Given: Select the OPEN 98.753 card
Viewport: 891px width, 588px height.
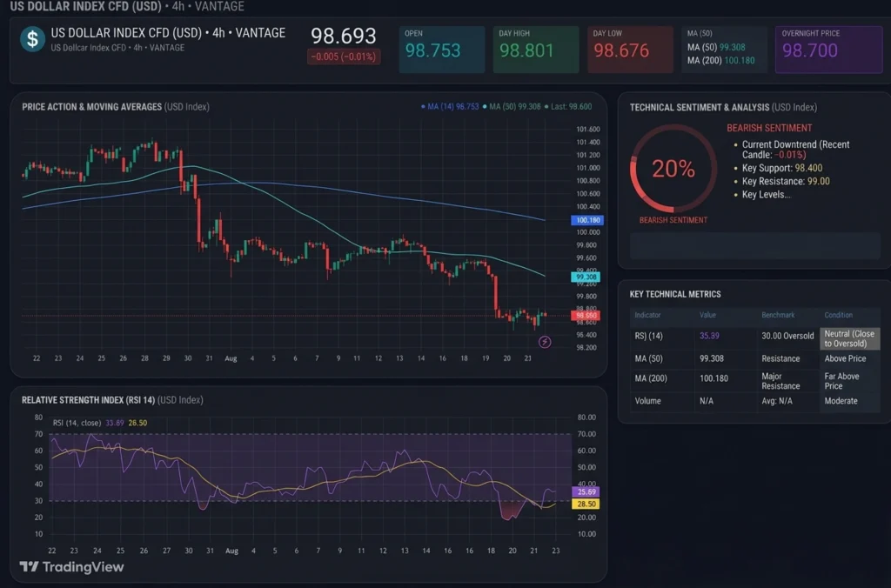Looking at the screenshot, I should click(441, 50).
